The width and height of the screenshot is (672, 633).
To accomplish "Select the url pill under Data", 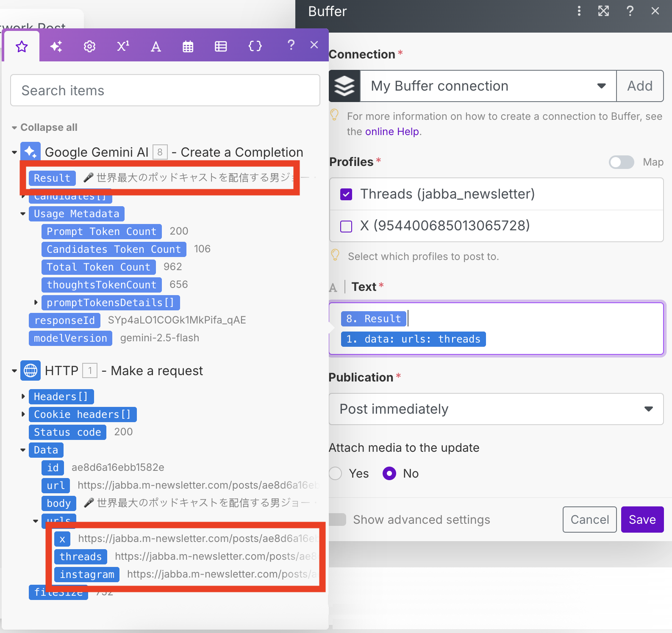I will pyautogui.click(x=56, y=486).
